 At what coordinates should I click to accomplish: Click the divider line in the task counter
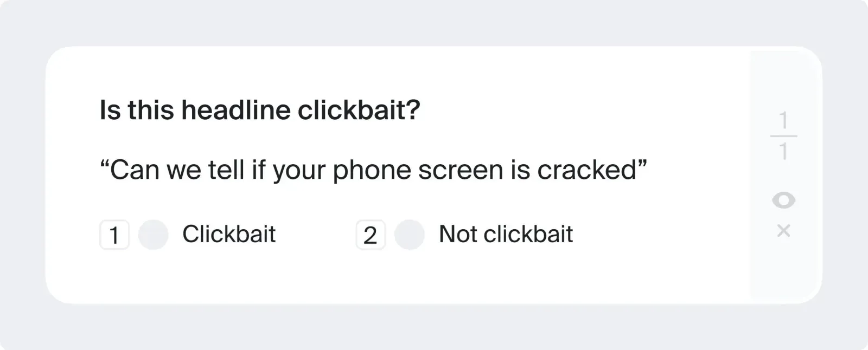click(783, 136)
